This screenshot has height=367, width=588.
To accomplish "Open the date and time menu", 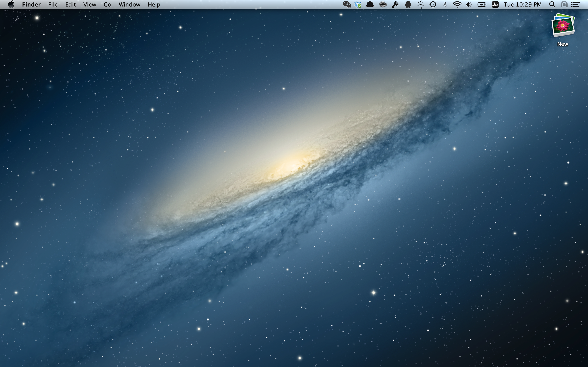I will 523,4.
